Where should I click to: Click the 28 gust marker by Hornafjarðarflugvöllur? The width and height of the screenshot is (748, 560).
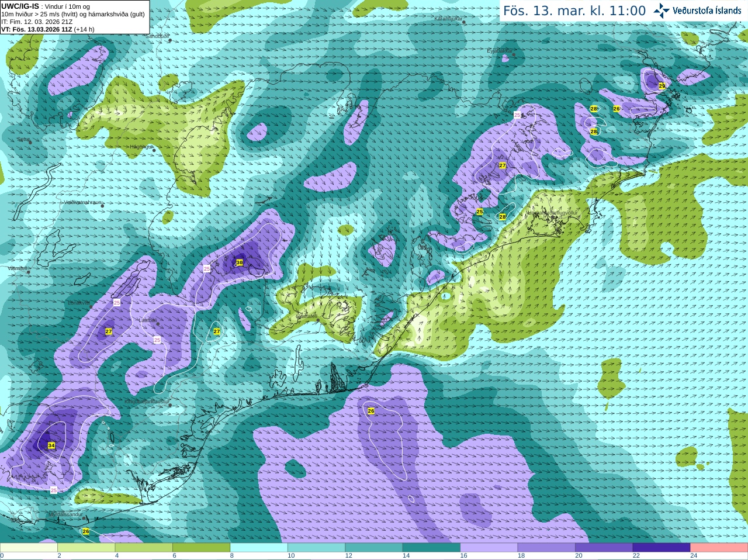tap(502, 217)
